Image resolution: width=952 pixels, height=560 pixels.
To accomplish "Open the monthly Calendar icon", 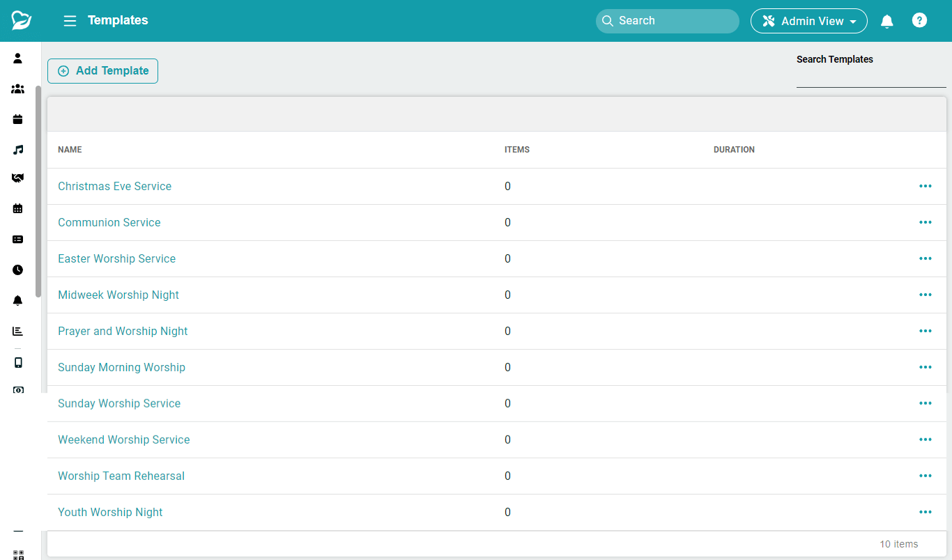I will [x=18, y=208].
